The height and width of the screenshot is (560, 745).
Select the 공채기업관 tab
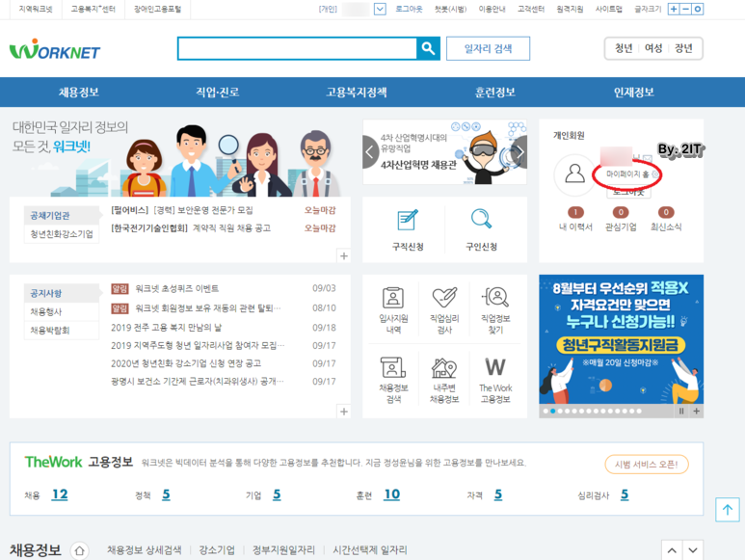62,216
